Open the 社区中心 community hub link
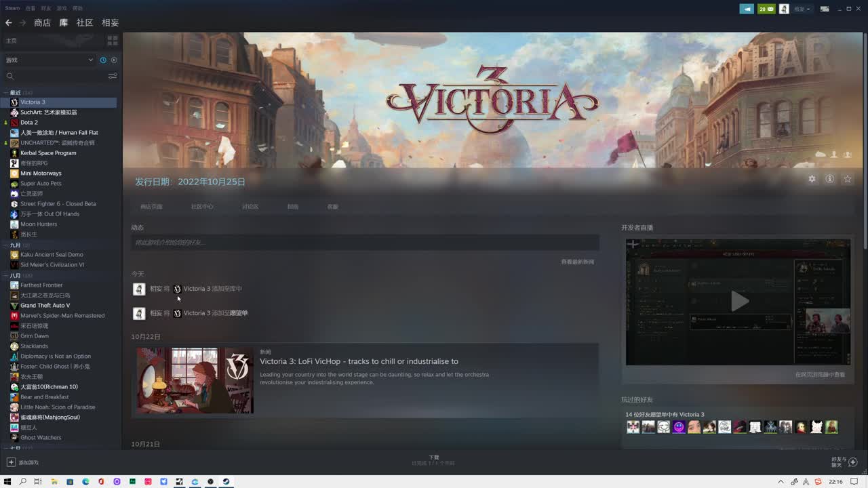Viewport: 868px width, 488px height. [x=202, y=207]
